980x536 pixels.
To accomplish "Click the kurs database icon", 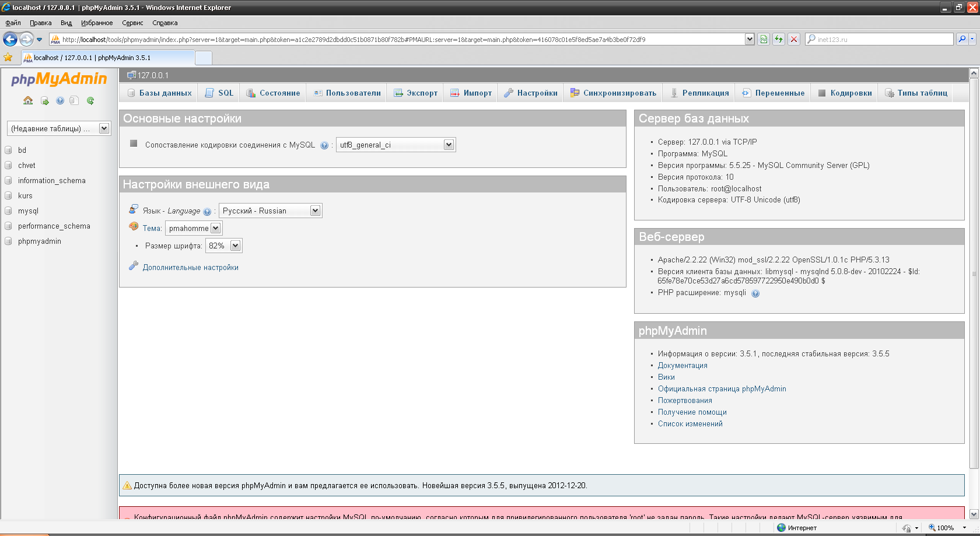I will [8, 195].
